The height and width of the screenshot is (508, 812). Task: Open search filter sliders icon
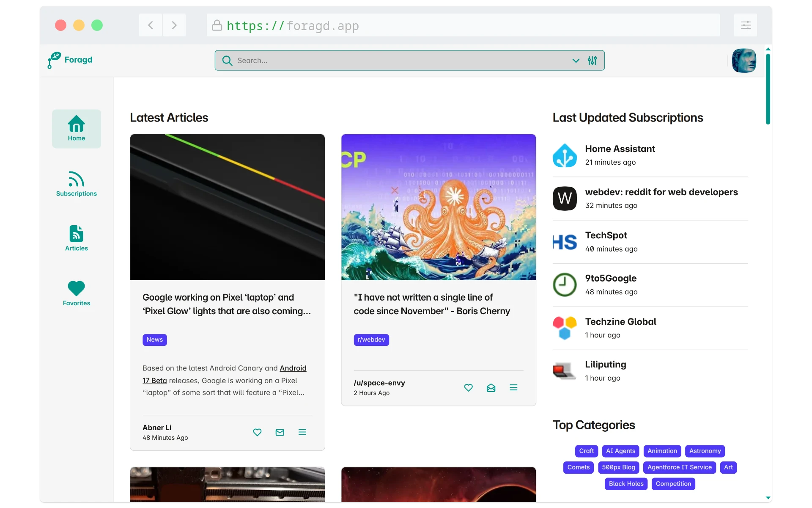coord(592,61)
